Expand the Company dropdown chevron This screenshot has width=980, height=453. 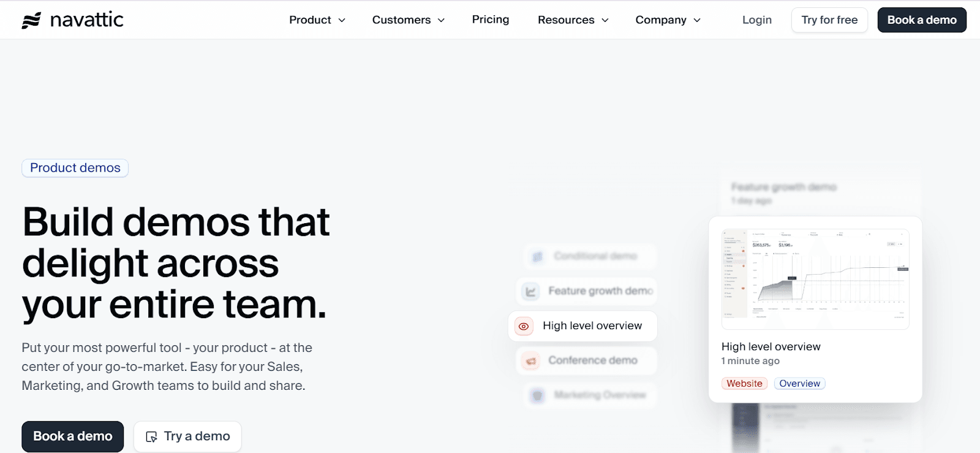pyautogui.click(x=697, y=20)
